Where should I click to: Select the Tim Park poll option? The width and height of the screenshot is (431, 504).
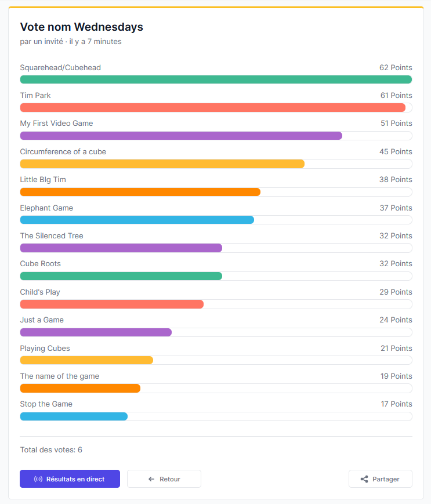point(35,95)
